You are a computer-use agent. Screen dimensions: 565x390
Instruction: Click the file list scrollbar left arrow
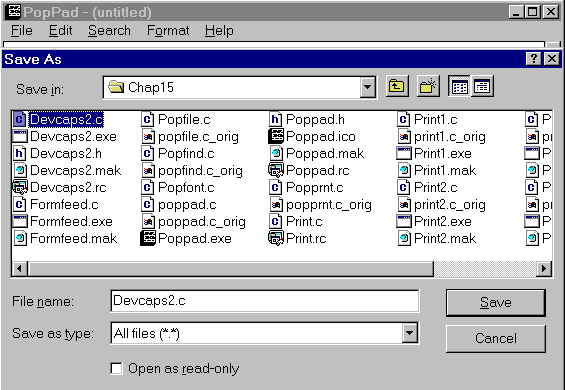(x=19, y=269)
